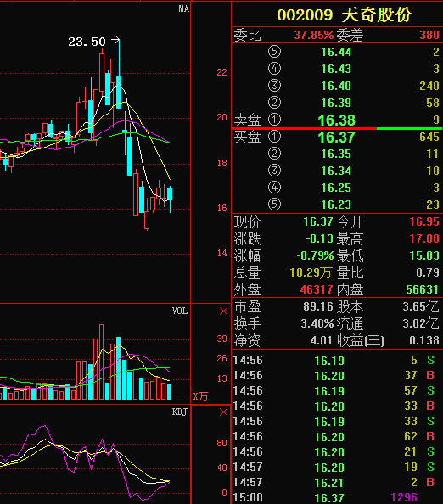Click KDJ axis label 80

[222, 443]
